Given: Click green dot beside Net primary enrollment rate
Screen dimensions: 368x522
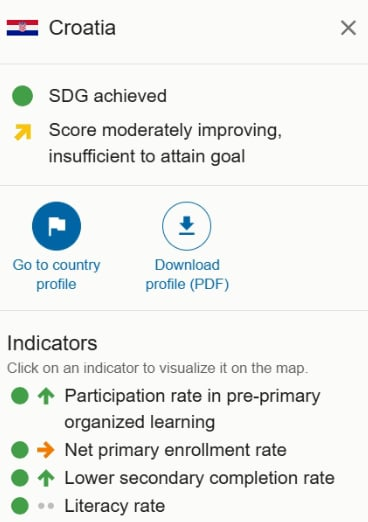Looking at the screenshot, I should pos(20,450).
